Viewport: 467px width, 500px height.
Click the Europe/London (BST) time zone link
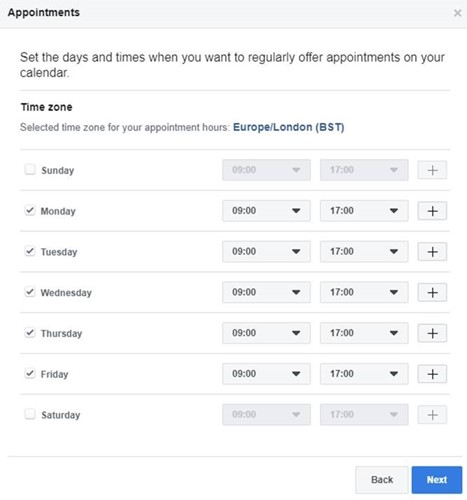tap(288, 127)
